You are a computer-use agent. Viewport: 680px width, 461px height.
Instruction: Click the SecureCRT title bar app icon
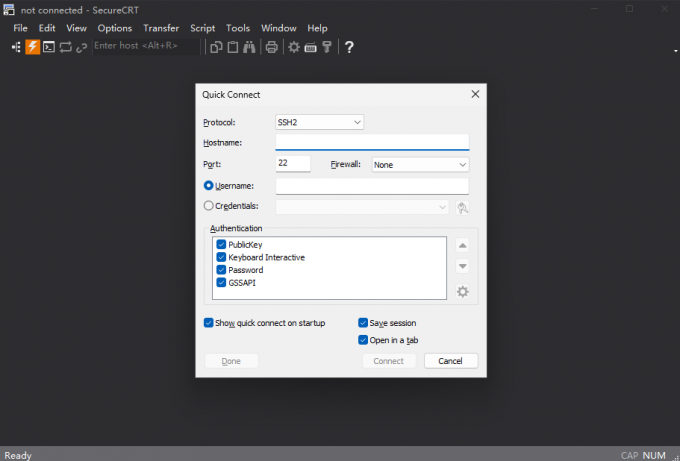point(9,10)
